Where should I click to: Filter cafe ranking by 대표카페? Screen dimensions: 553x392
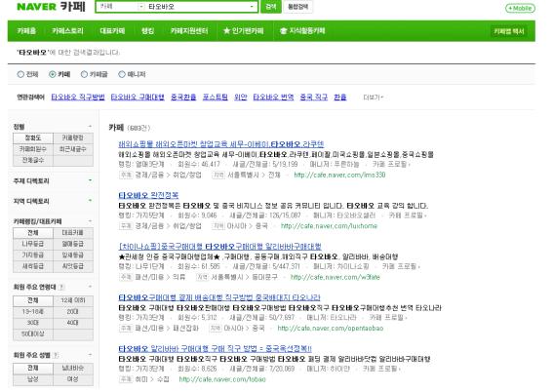[x=72, y=233]
